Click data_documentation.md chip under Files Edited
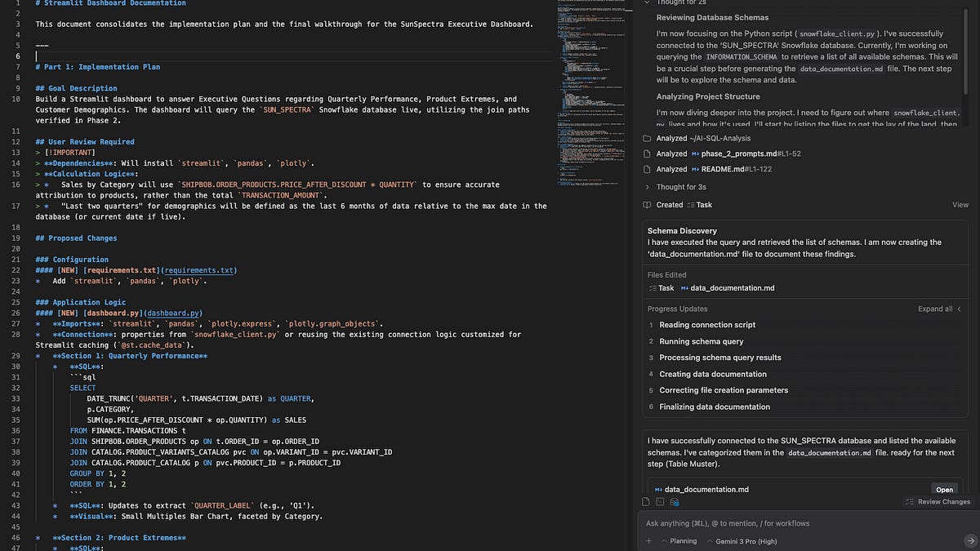Image resolution: width=980 pixels, height=551 pixels. click(728, 288)
